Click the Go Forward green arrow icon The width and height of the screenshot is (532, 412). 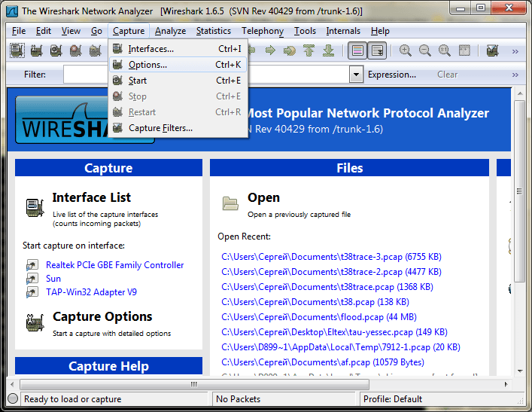click(270, 51)
